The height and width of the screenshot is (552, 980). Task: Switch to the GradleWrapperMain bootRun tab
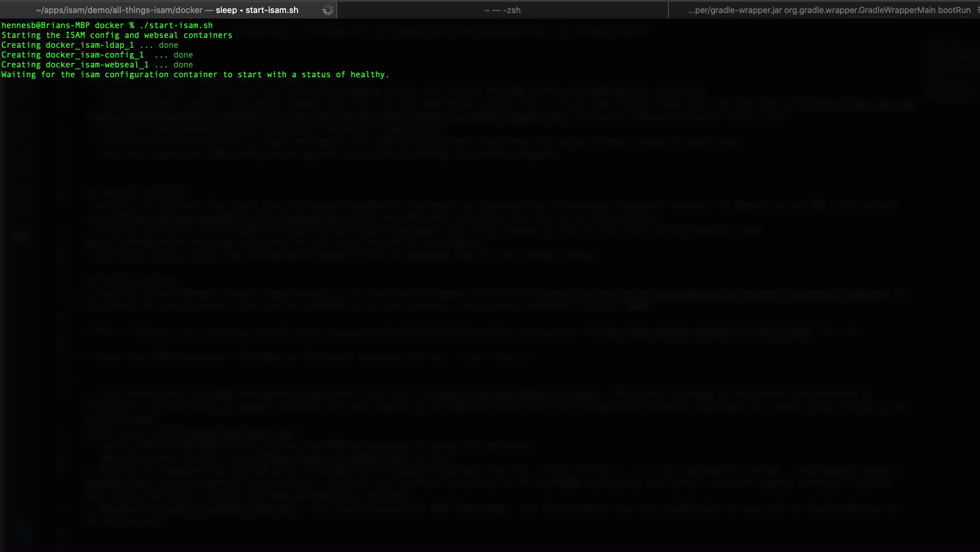click(x=824, y=10)
